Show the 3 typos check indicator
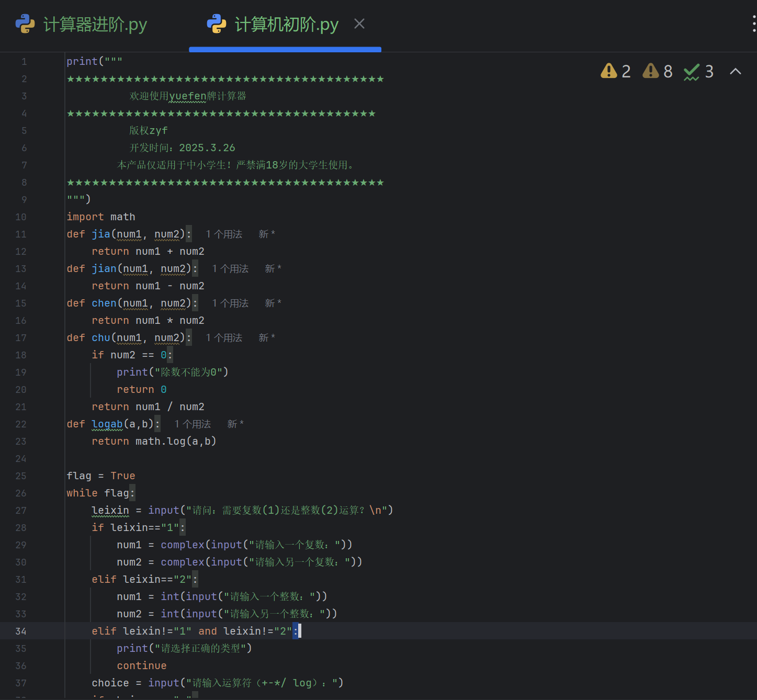Screen dimensions: 757x700 [x=698, y=71]
